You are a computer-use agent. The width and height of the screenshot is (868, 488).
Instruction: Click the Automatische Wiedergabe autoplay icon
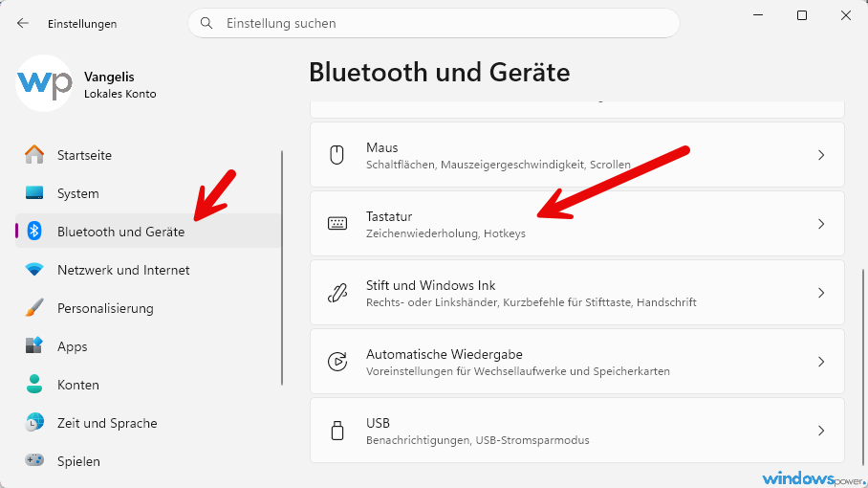tap(337, 361)
